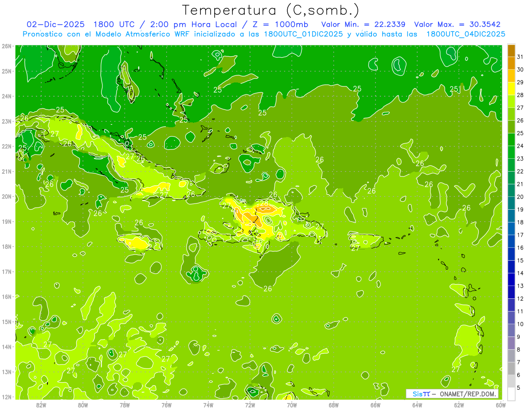Viewport: 532px width, 411px height.
Task: Click the yellow swatch between colorbar 28 and 29
Action: click(511, 89)
